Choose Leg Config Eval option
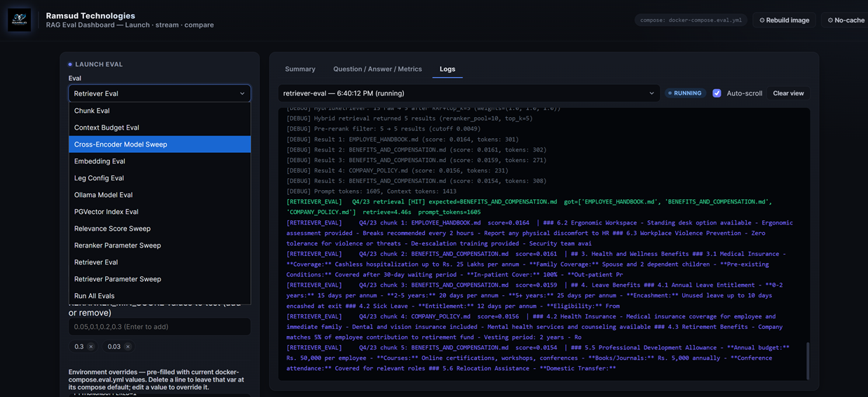The height and width of the screenshot is (397, 868). click(x=159, y=178)
